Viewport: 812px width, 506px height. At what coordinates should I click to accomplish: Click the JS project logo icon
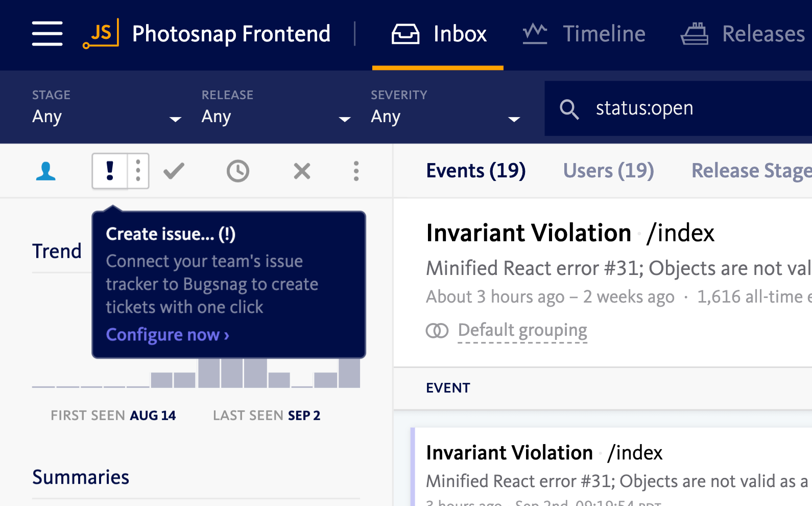click(x=101, y=34)
